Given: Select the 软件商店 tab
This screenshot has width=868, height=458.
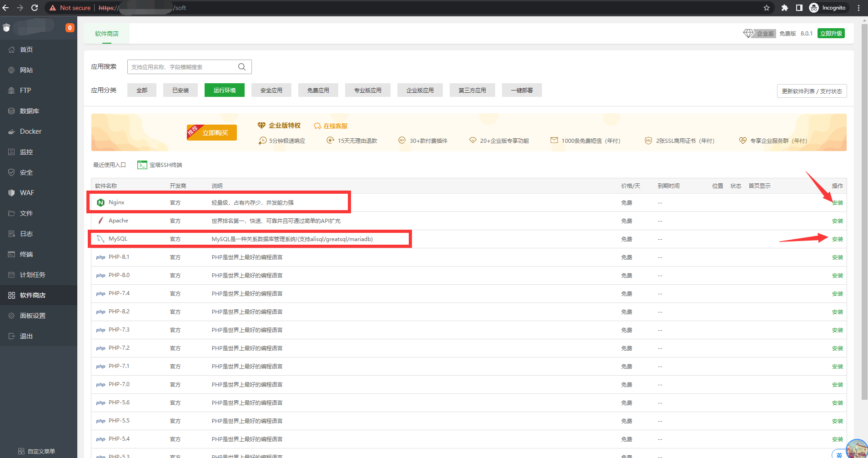Looking at the screenshot, I should point(107,34).
